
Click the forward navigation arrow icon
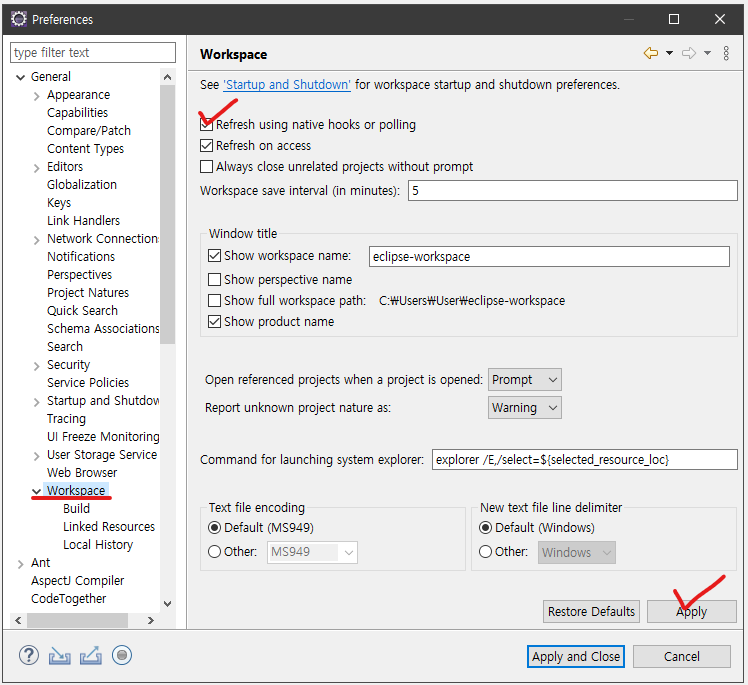(x=689, y=53)
